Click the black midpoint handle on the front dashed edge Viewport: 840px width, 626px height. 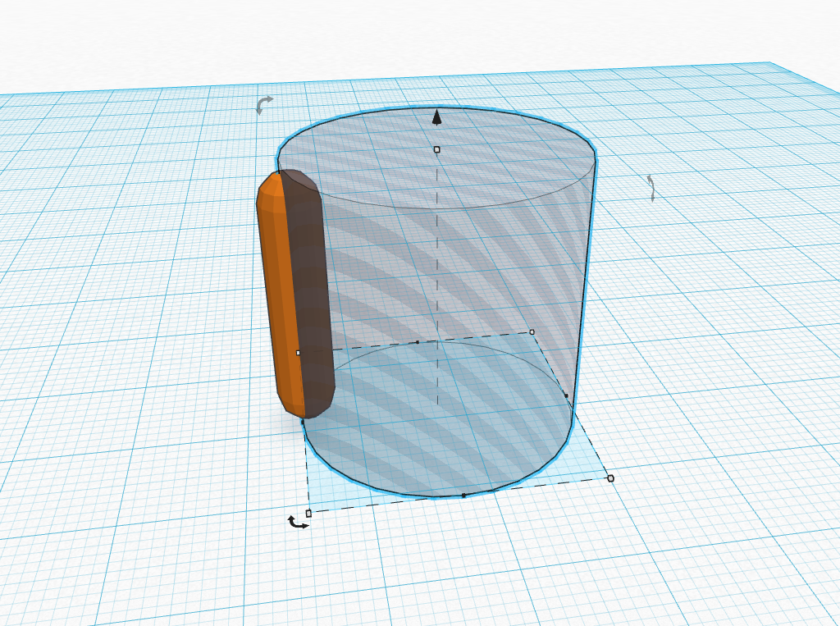click(464, 496)
